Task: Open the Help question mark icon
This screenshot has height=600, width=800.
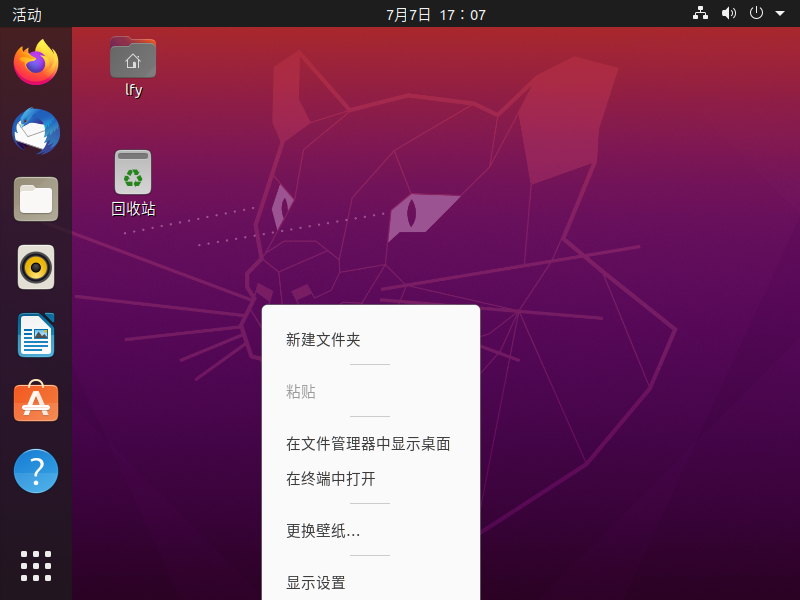Action: point(36,471)
